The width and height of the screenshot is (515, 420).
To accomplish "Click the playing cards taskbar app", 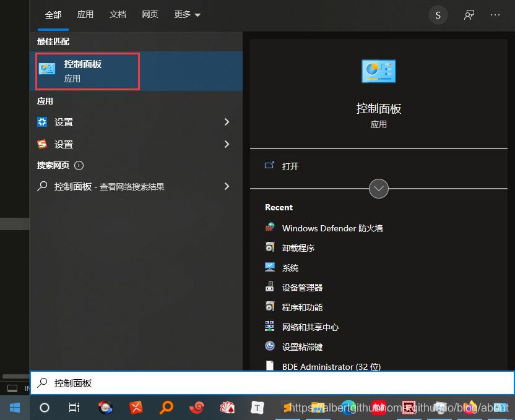I will [x=227, y=408].
